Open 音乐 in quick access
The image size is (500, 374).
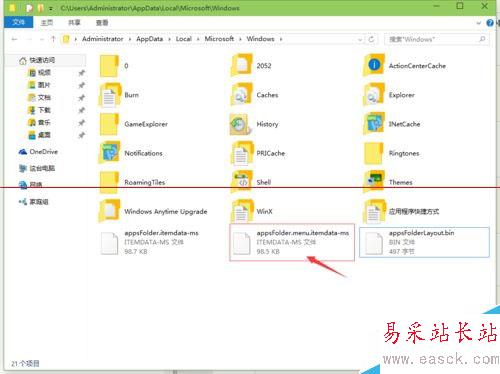pos(40,123)
